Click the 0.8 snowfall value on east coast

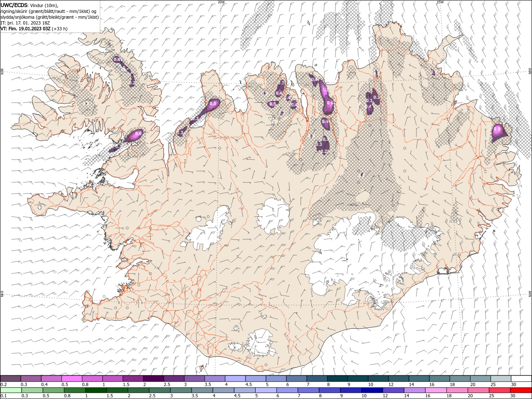tap(497, 129)
